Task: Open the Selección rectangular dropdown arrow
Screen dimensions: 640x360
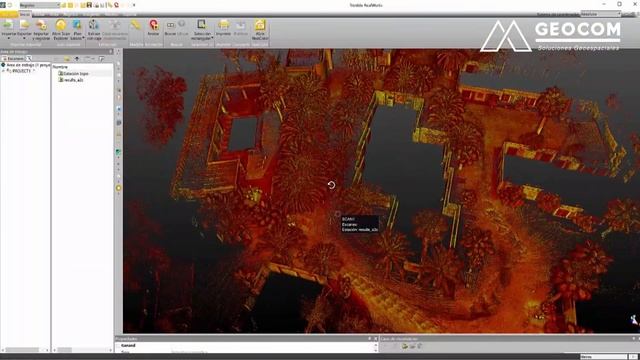Action: point(212,38)
